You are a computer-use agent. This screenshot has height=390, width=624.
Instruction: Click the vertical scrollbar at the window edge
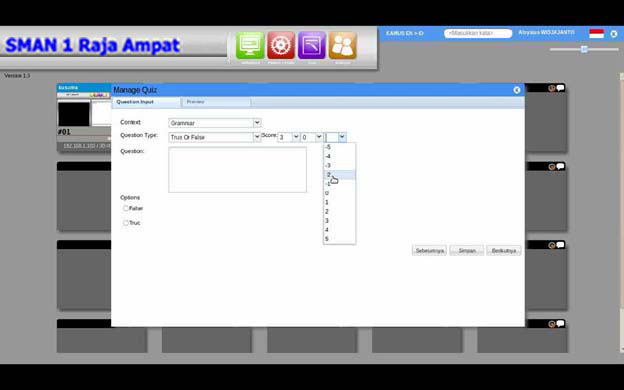pyautogui.click(x=622, y=213)
